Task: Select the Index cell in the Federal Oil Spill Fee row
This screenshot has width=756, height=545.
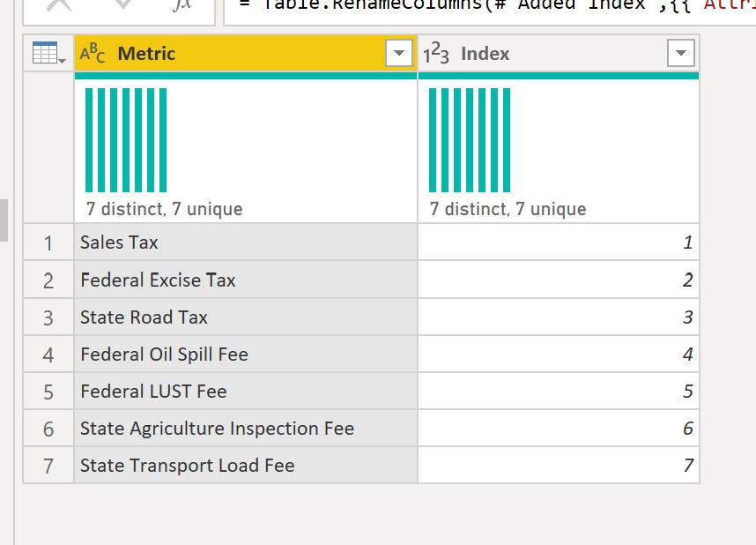Action: point(559,355)
